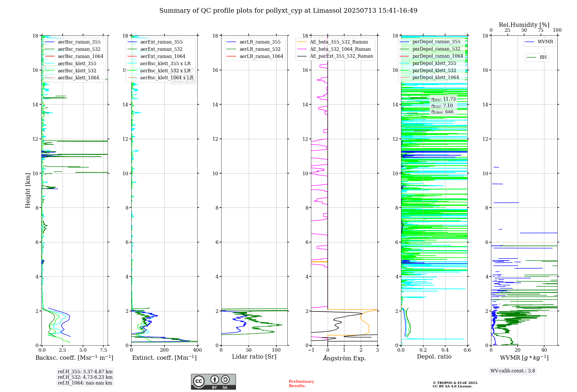577x392 pixels.
Task: Click the η1064: nan annotation
Action: pos(442,112)
